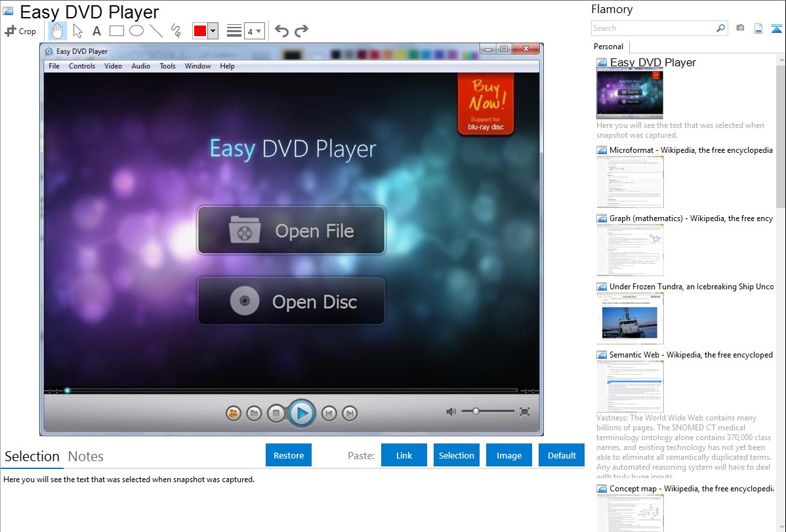
Task: Click the playback progress bar
Action: pyautogui.click(x=292, y=390)
